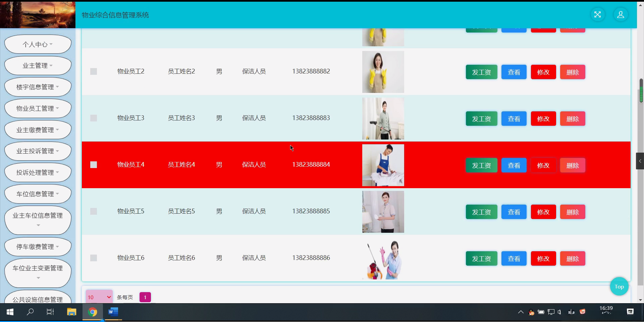This screenshot has width=644, height=322.
Task: Check the checkbox for 物业员工4 row
Action: point(94,165)
